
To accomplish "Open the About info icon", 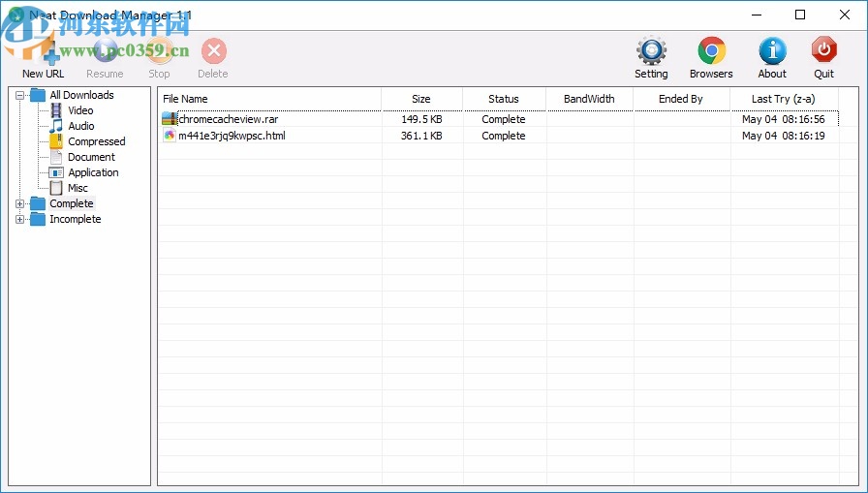I will 772,51.
